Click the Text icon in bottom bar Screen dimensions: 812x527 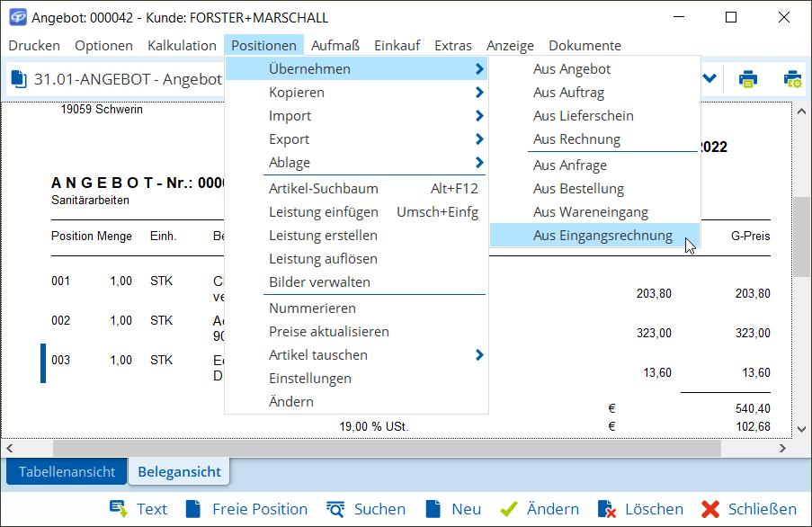coord(119,509)
